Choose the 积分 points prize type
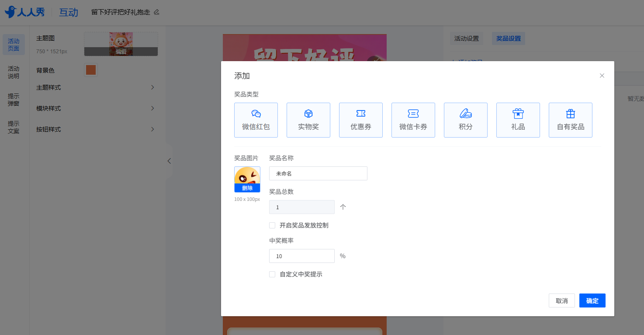644x335 pixels. pos(466,120)
